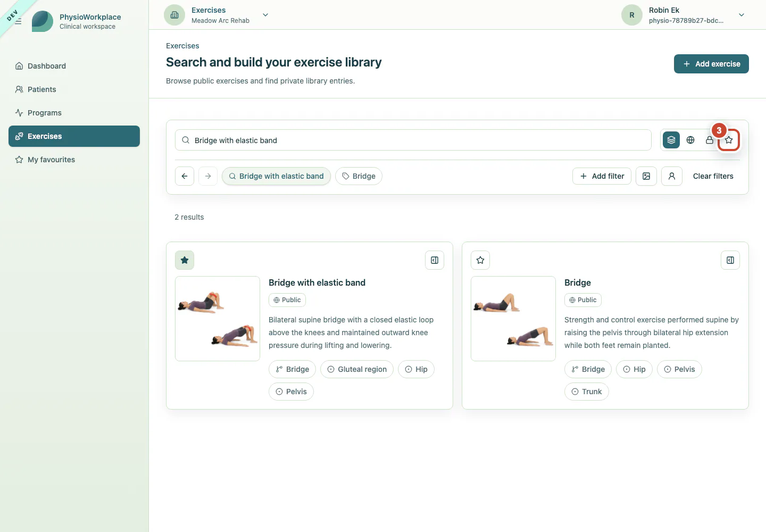Click the Exercises breadcrumb above the heading

click(182, 46)
